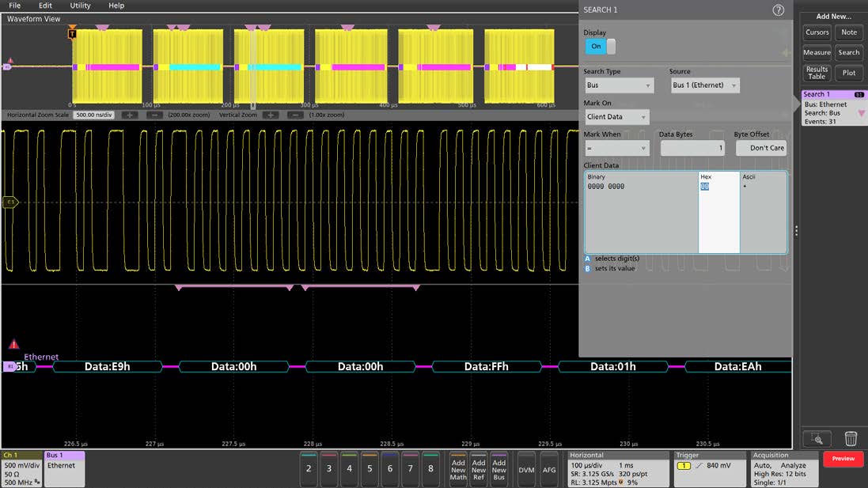Screen dimensions: 868x488
Task: Delete the search using the trash icon
Action: click(x=851, y=439)
